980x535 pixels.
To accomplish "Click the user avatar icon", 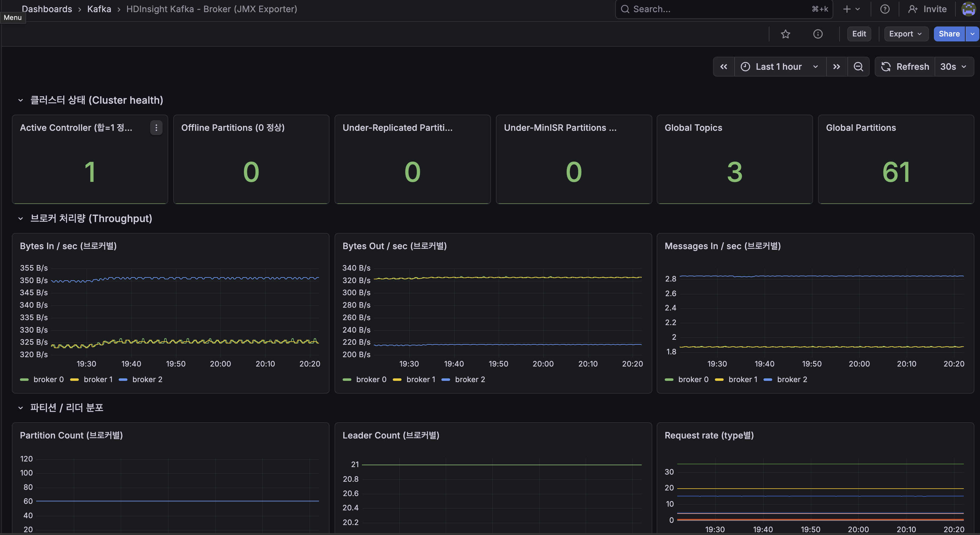I will [968, 9].
